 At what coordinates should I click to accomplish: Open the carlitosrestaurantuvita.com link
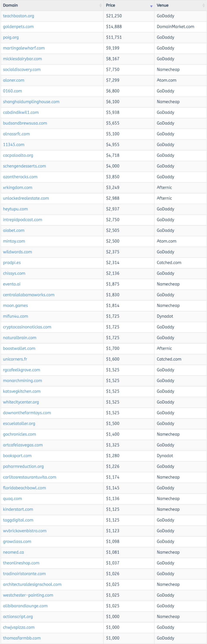pyautogui.click(x=30, y=477)
